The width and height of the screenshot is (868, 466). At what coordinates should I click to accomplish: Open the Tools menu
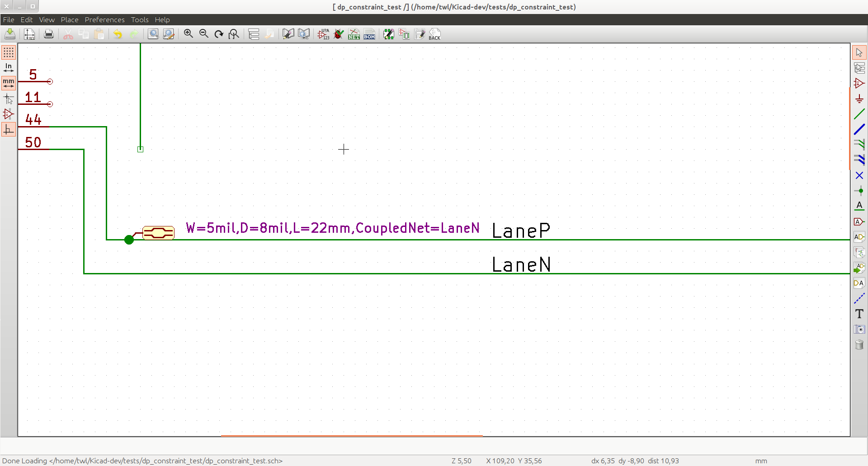pyautogui.click(x=140, y=19)
